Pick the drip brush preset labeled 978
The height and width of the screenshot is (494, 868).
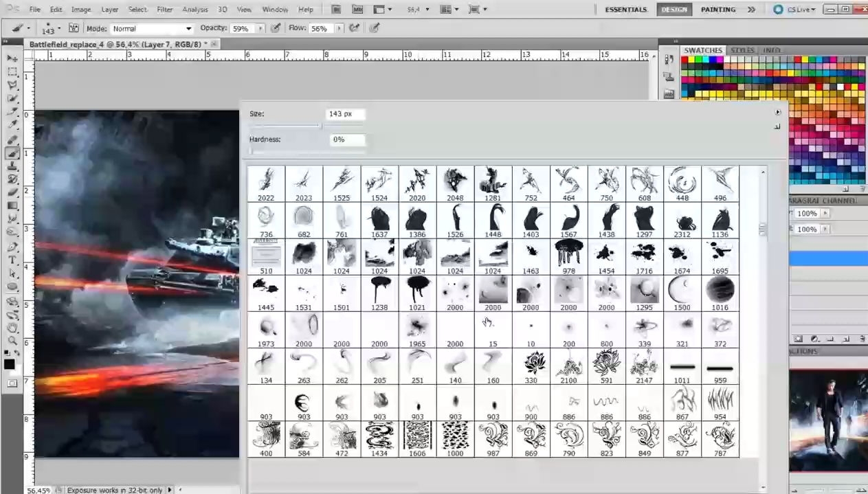coord(568,257)
